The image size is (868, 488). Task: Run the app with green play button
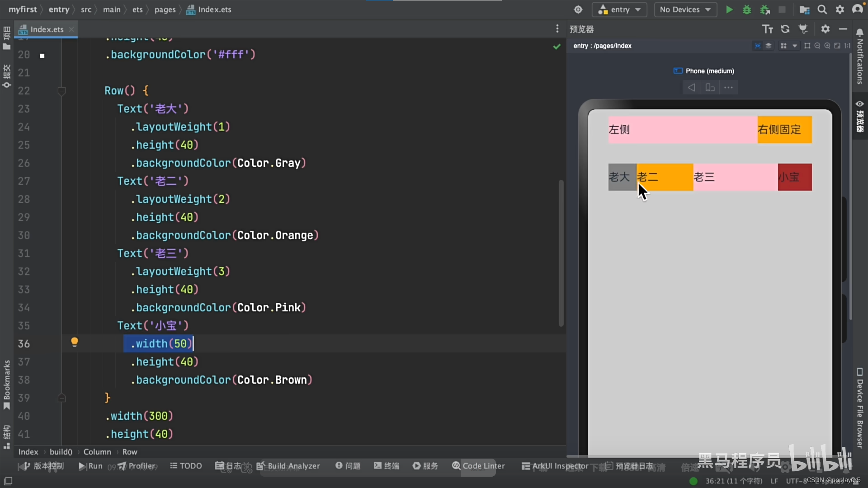(729, 9)
